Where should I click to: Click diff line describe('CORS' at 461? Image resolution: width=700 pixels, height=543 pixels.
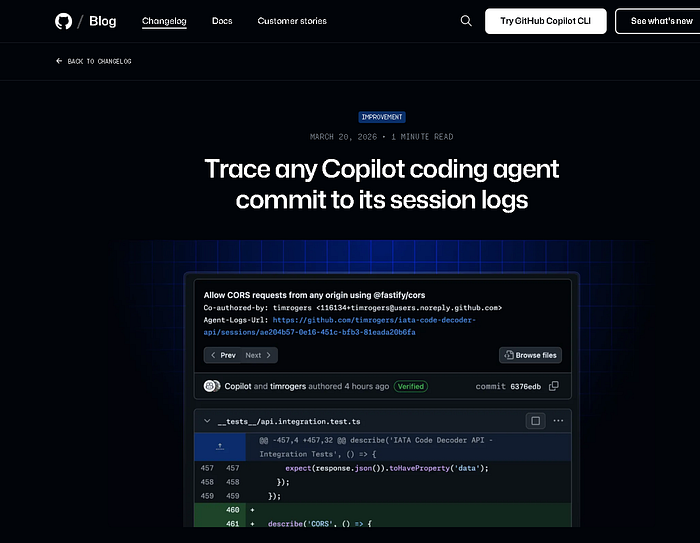coord(320,523)
